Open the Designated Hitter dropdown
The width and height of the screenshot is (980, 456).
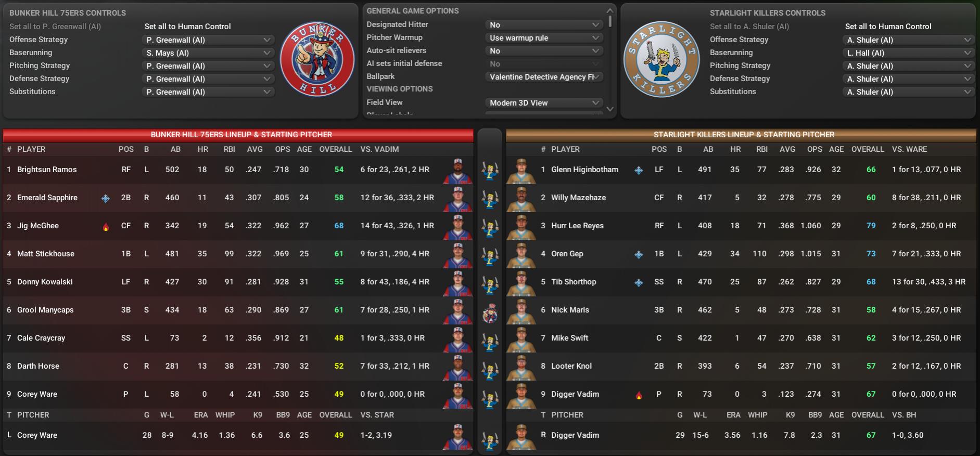pyautogui.click(x=544, y=24)
